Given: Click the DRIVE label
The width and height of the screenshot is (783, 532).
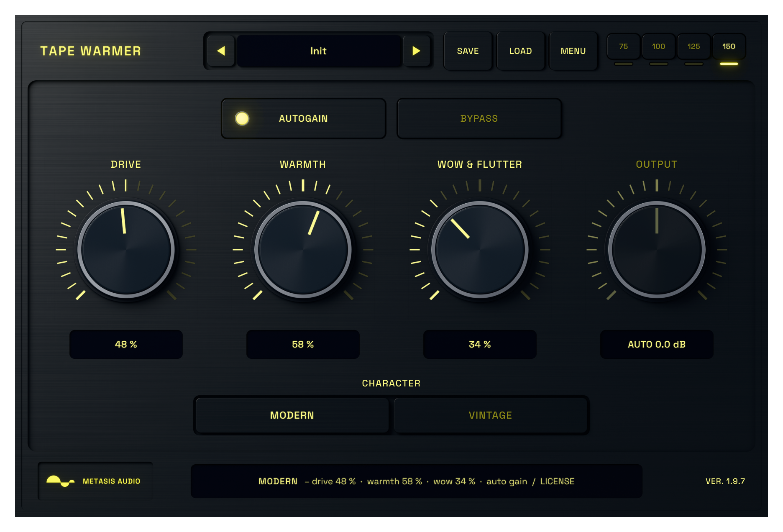Looking at the screenshot, I should click(x=126, y=164).
